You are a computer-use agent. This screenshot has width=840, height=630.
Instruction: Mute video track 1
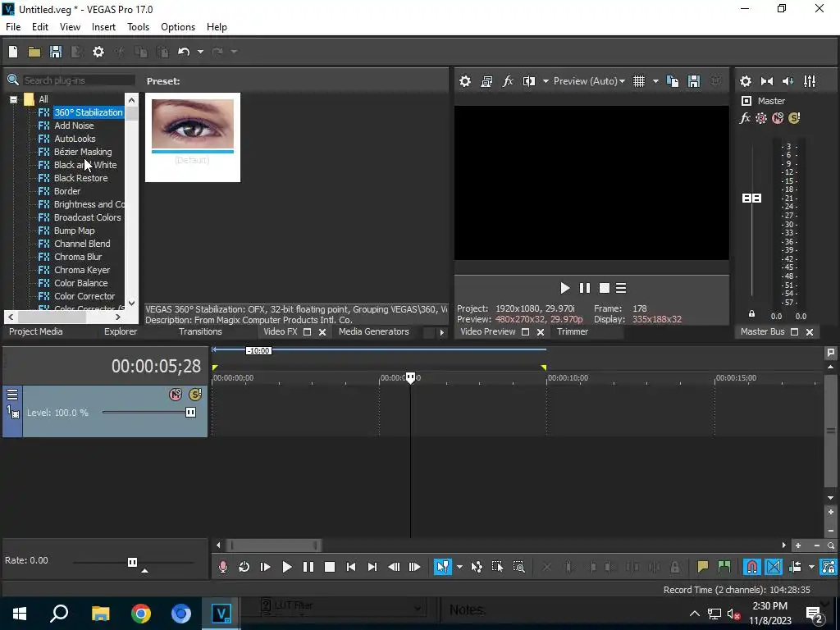(176, 395)
